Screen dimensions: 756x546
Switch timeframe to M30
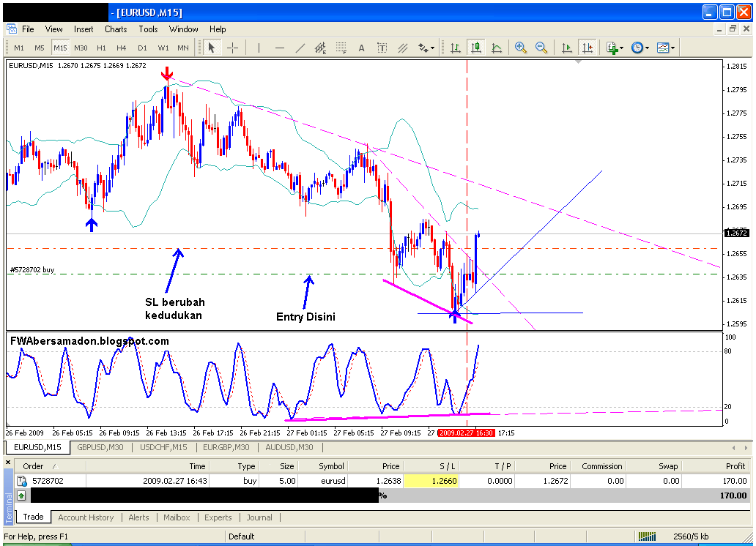pos(81,48)
